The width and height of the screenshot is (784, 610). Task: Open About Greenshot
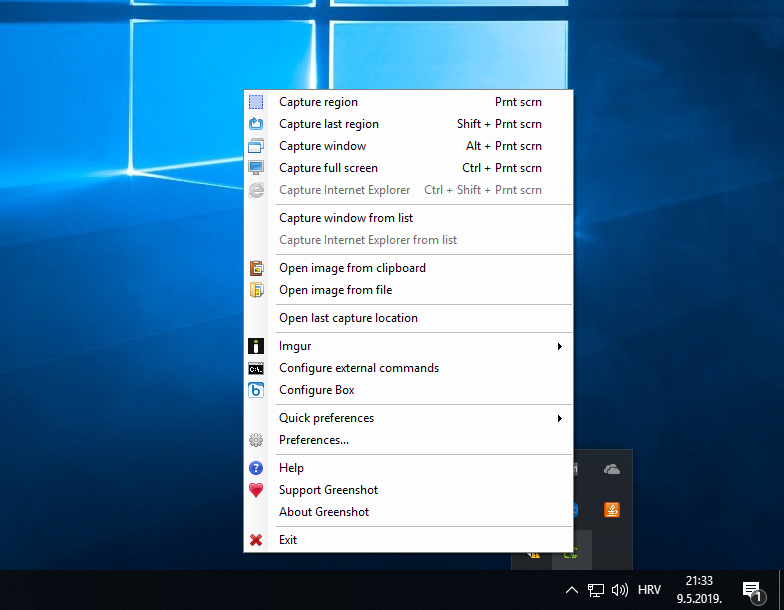tap(408, 512)
